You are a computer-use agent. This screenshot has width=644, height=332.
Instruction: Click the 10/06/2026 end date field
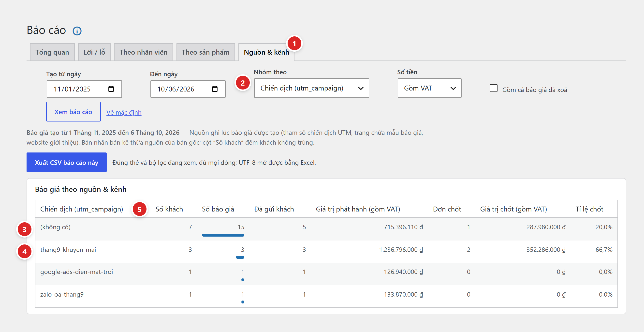(x=188, y=89)
